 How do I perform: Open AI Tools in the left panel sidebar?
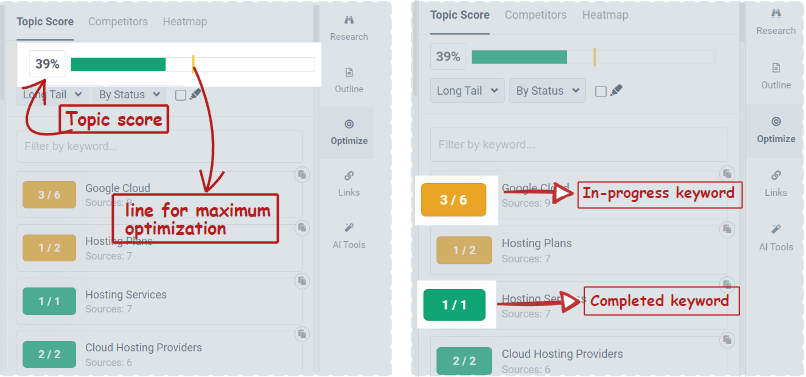coord(349,237)
